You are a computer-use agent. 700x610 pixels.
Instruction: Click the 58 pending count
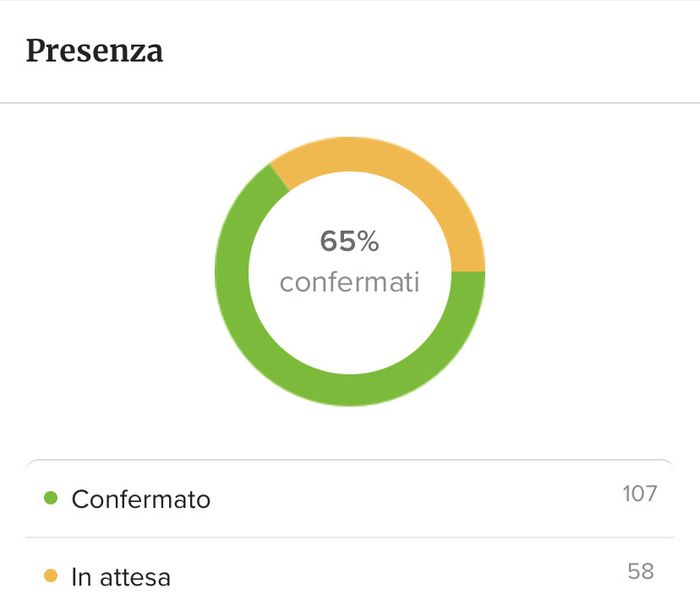tap(641, 571)
